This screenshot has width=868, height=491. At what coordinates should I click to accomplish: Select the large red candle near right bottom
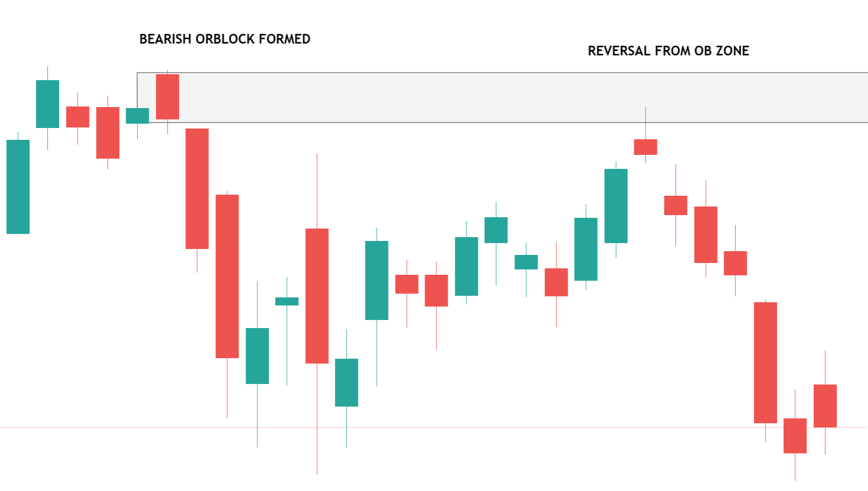click(x=765, y=362)
